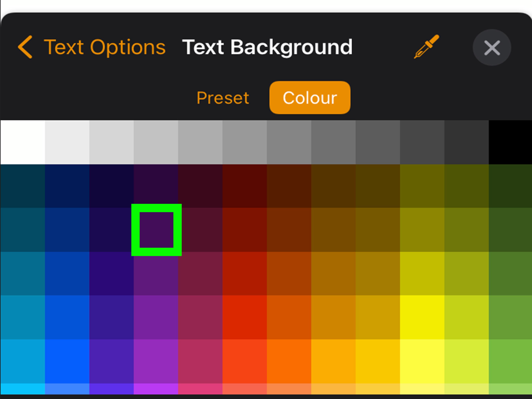Choose a light gray swatch near white
This screenshot has width=532, height=399.
point(67,142)
